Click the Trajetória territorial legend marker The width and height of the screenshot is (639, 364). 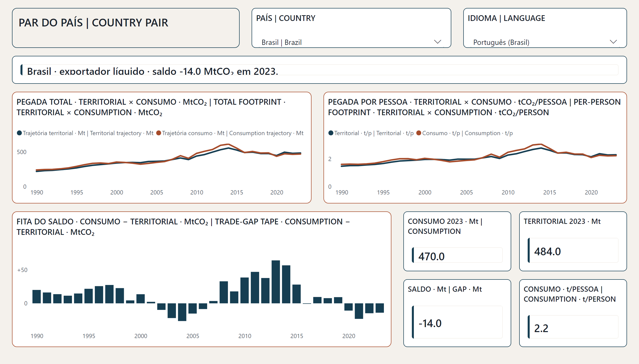click(x=19, y=133)
